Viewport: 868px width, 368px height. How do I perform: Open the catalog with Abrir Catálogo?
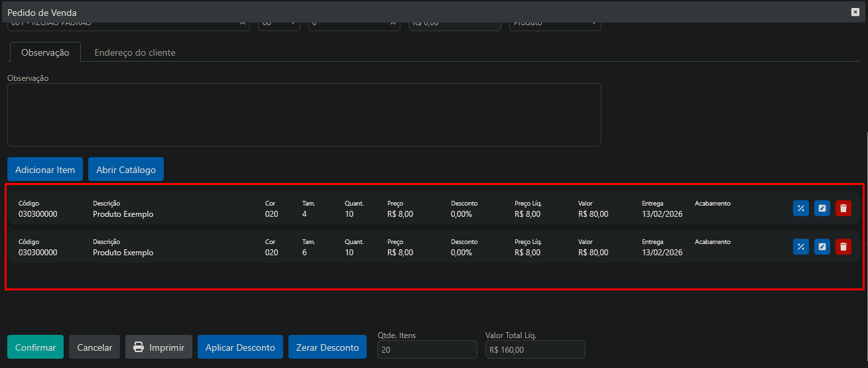point(126,170)
